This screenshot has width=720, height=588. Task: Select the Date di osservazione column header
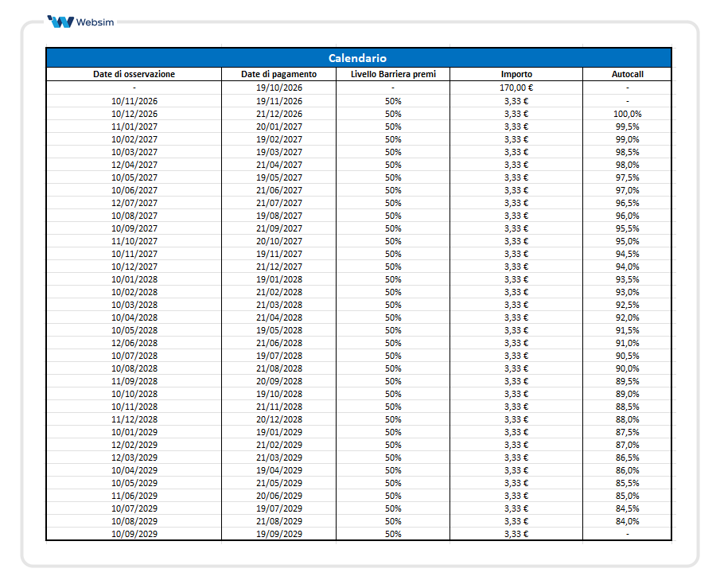coord(134,74)
